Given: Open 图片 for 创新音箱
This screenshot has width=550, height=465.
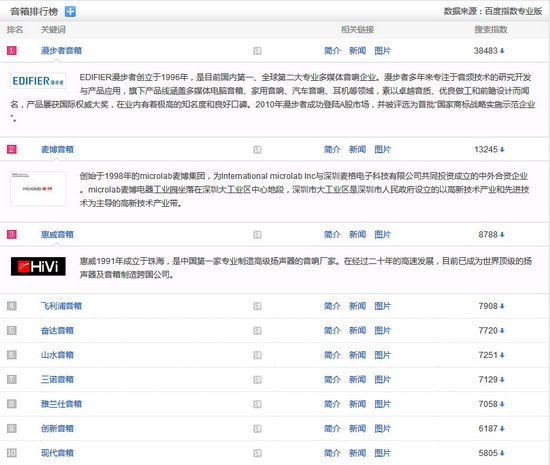Looking at the screenshot, I should click(x=382, y=429).
